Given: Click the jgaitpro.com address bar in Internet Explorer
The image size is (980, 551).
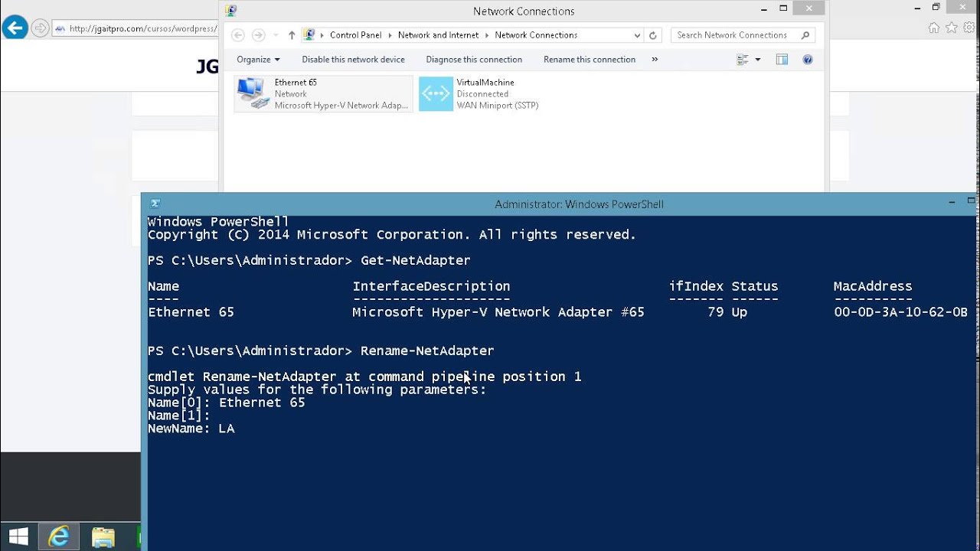Looking at the screenshot, I should click(136, 28).
